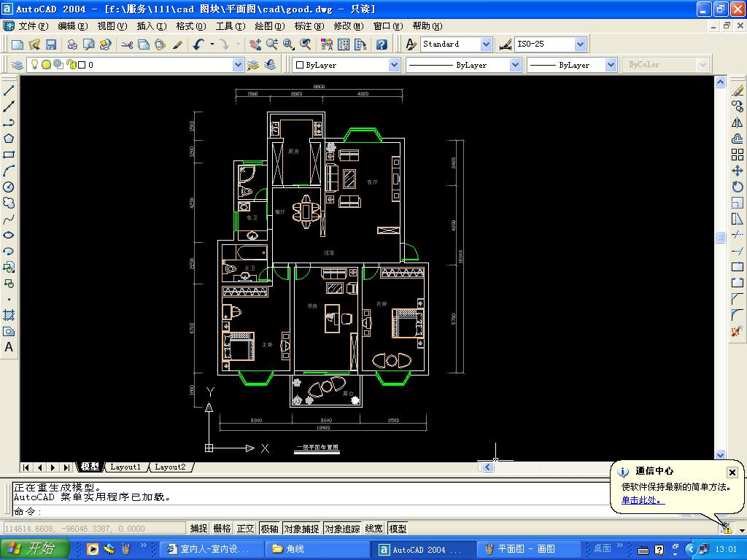Click the Zoom Realtime icon
Viewport: 747px width, 560px height.
tap(271, 44)
